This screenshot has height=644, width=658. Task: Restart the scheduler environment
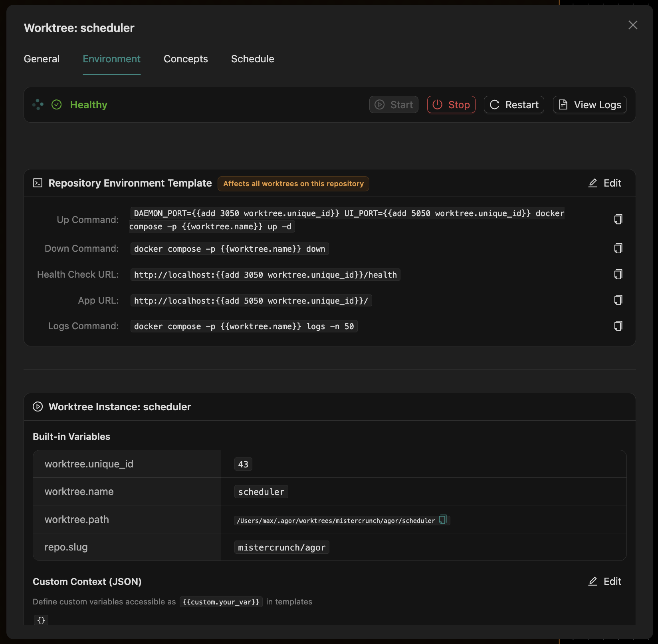coord(514,104)
